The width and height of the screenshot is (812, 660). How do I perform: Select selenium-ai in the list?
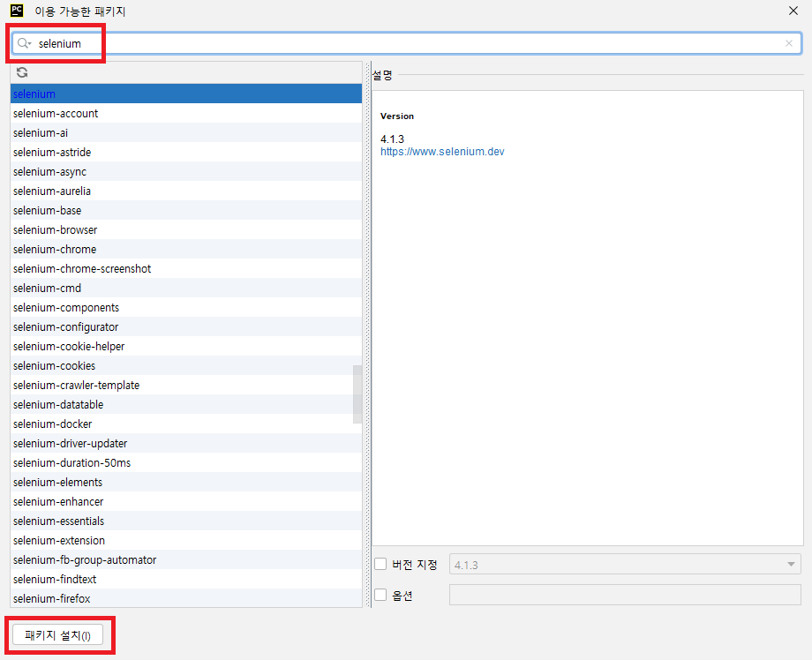click(186, 132)
